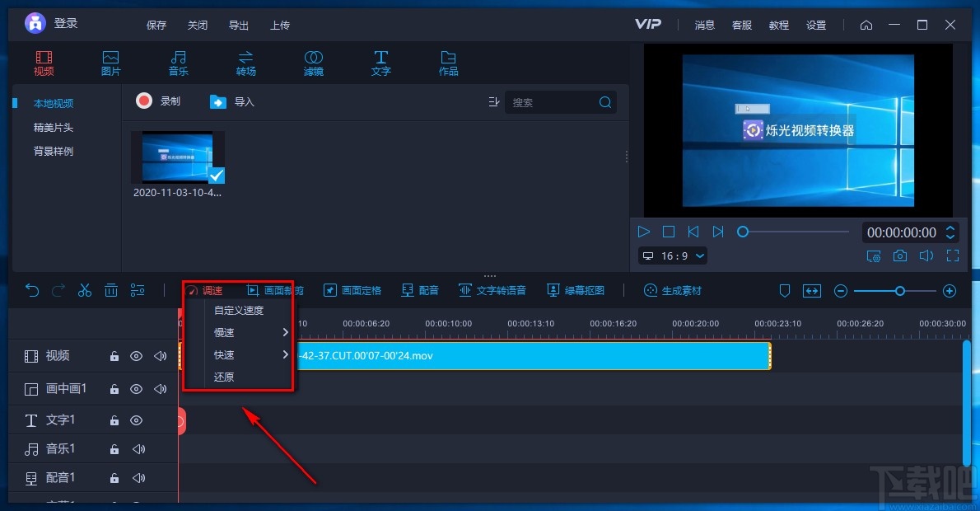Switch to the 滤镜 filters tab

click(x=313, y=63)
